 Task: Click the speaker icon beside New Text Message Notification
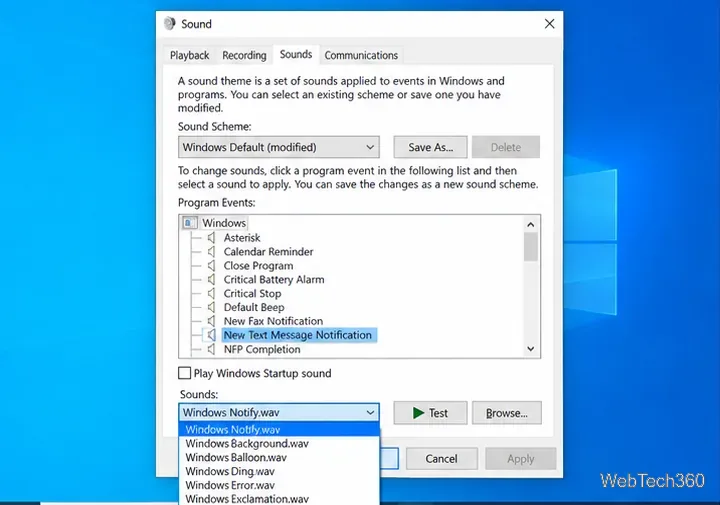click(211, 335)
